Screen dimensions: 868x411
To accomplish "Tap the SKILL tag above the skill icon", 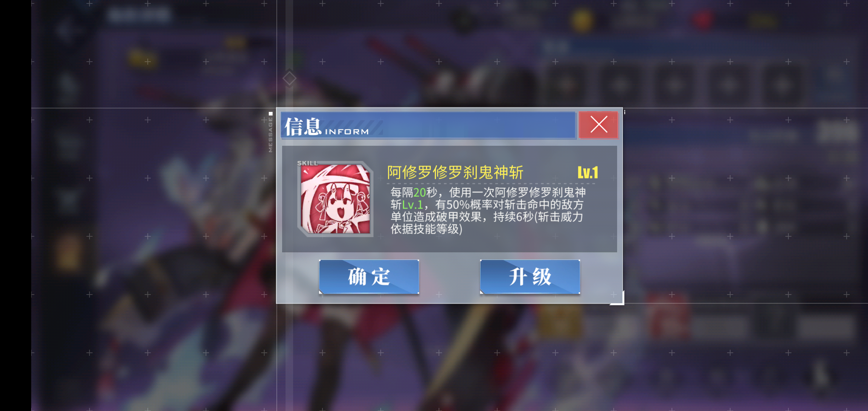I will pos(307,163).
